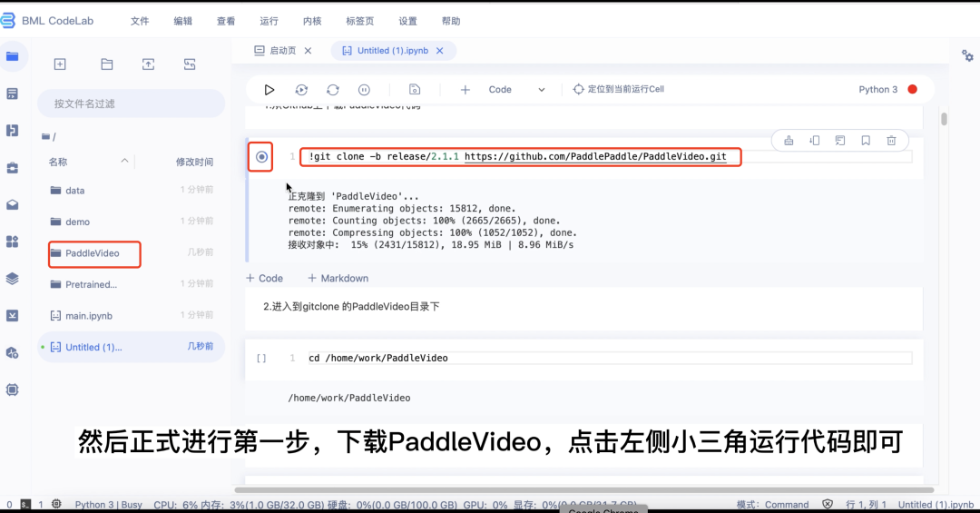Click the restart and run all icon
This screenshot has width=980, height=513.
(301, 90)
